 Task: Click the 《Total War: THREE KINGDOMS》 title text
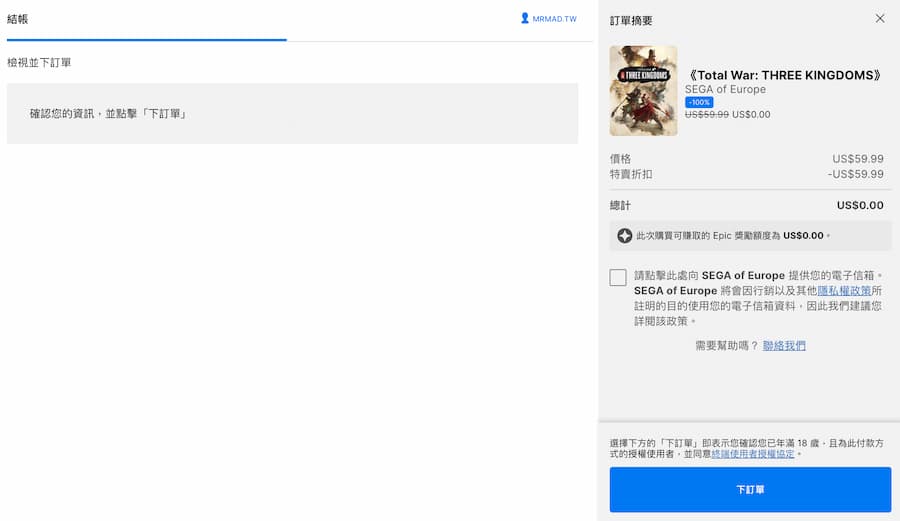tap(784, 75)
